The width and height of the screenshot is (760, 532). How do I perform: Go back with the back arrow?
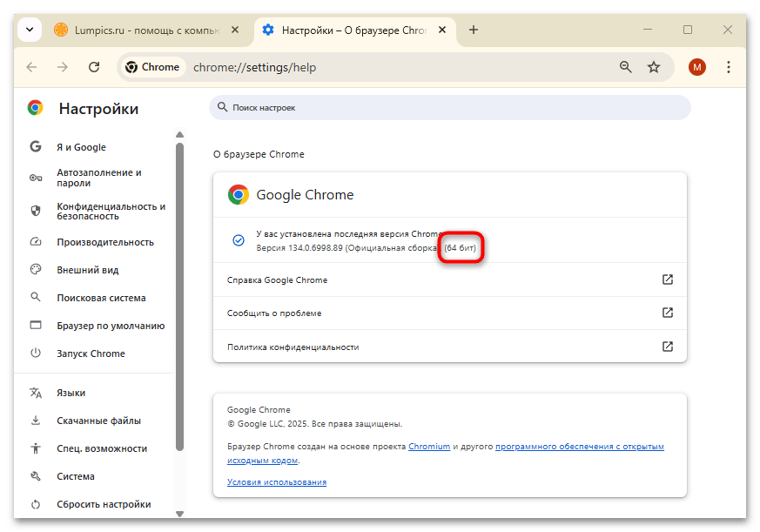tap(31, 67)
